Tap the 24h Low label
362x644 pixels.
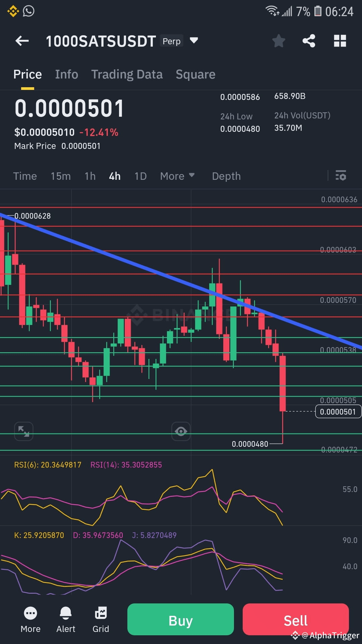click(x=236, y=116)
